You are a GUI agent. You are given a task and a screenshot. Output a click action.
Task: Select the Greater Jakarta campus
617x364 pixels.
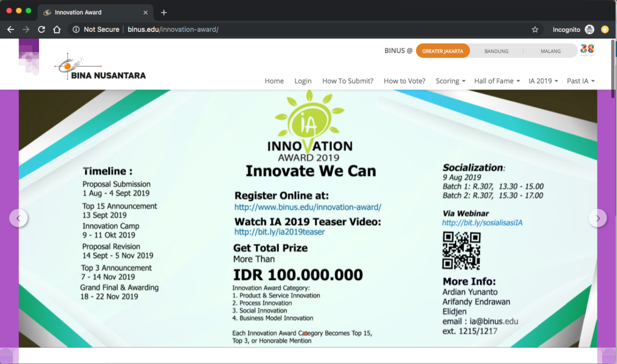coord(443,51)
